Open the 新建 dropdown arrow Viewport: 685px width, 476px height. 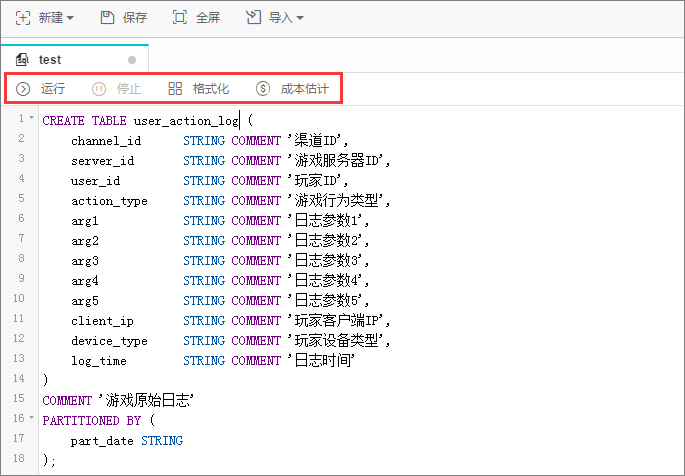(70, 18)
